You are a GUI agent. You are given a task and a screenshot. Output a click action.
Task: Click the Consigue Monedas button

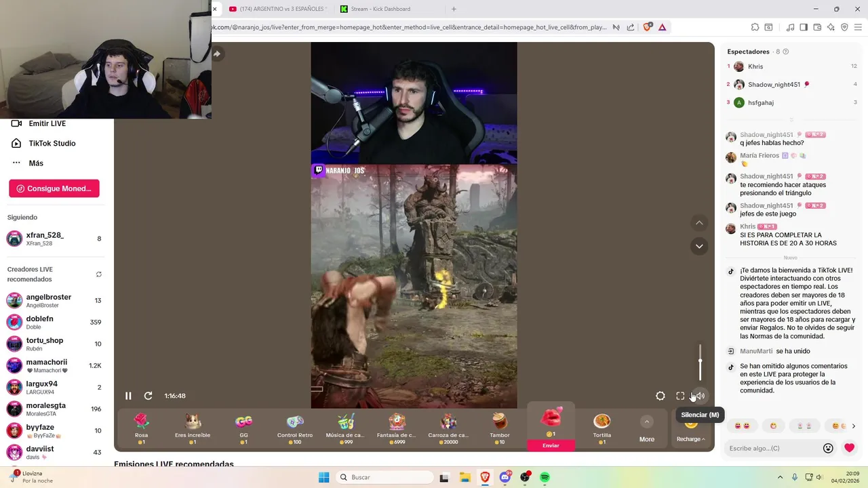coord(54,188)
